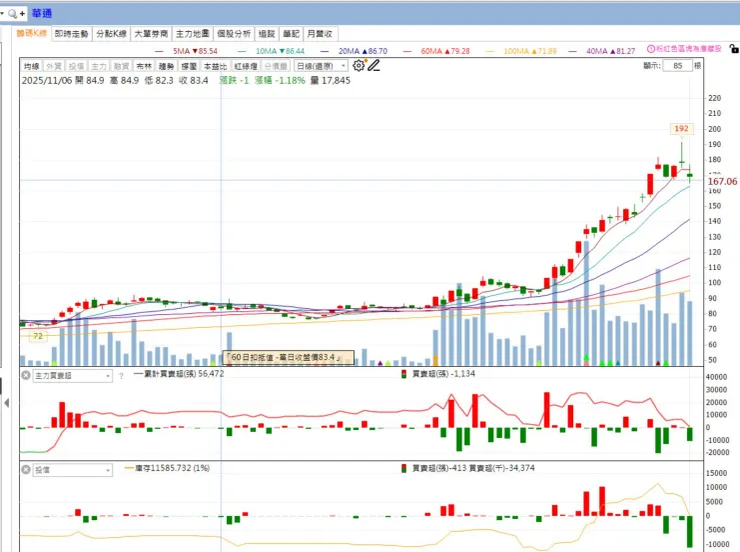Image resolution: width=740 pixels, height=552 pixels.
Task: Switch to the 個股分析 tab
Action: point(234,33)
